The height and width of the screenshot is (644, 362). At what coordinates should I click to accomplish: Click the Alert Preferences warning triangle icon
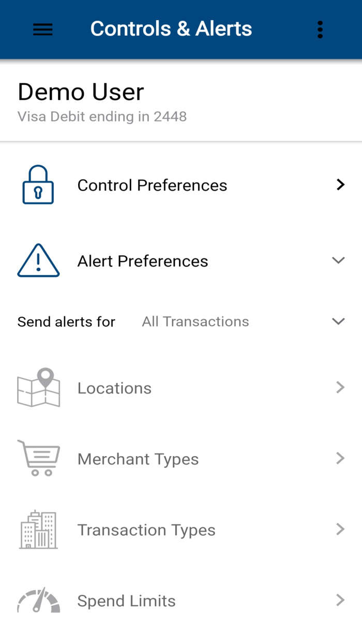pos(38,260)
